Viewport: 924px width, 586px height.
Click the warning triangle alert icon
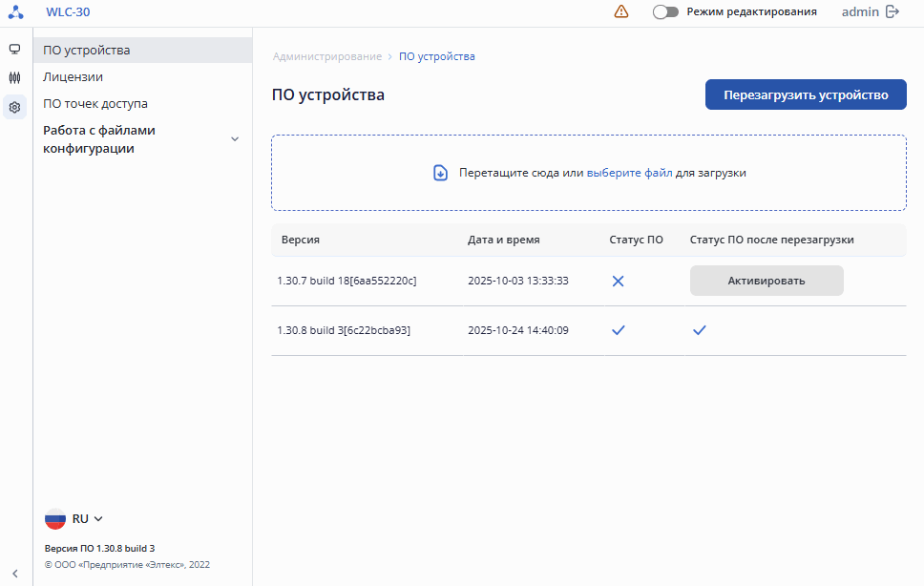coord(621,12)
